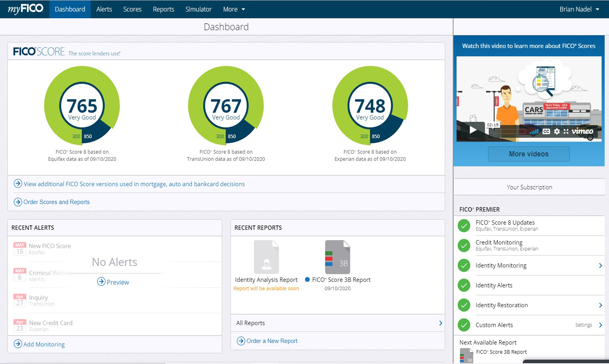Open Custom Alerts Settings

click(583, 325)
